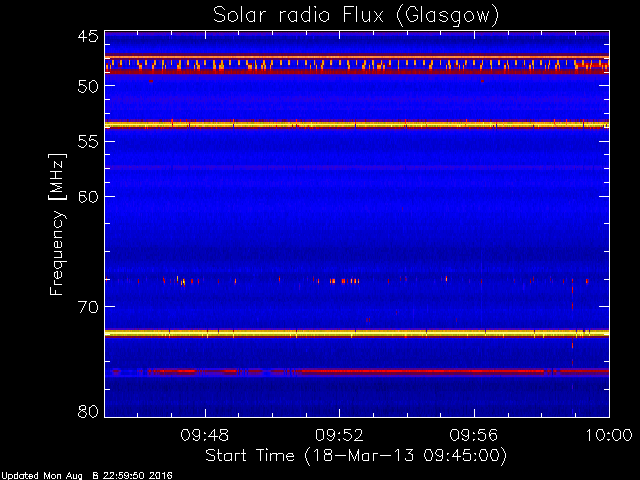
Task: Click the 60 frequency tick label
Action: coord(88,197)
